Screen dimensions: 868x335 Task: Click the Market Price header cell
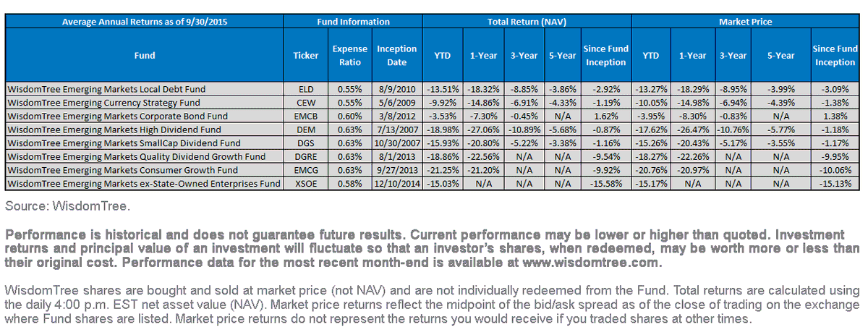click(746, 22)
